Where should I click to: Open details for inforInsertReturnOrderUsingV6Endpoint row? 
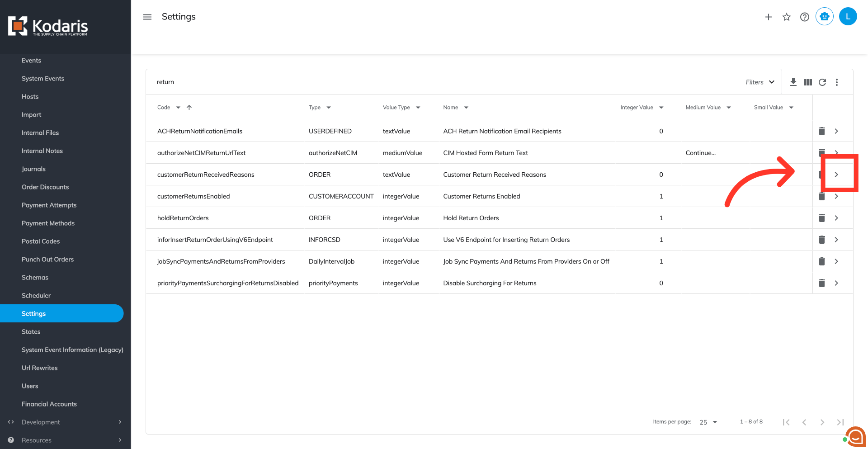pyautogui.click(x=836, y=240)
